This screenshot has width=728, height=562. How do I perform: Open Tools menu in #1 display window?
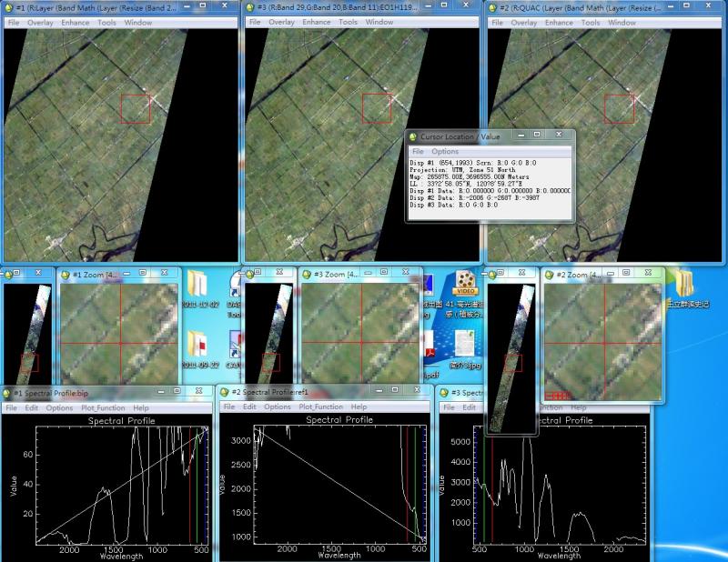(x=106, y=22)
